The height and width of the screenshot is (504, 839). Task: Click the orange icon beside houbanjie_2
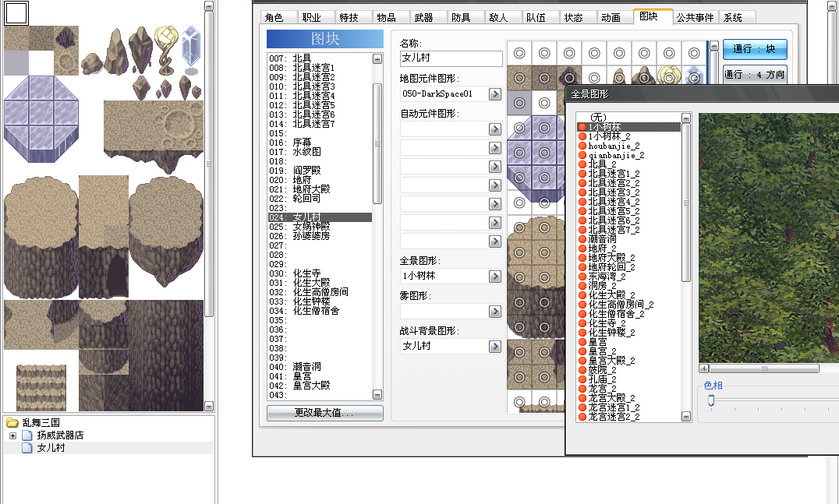click(x=582, y=146)
